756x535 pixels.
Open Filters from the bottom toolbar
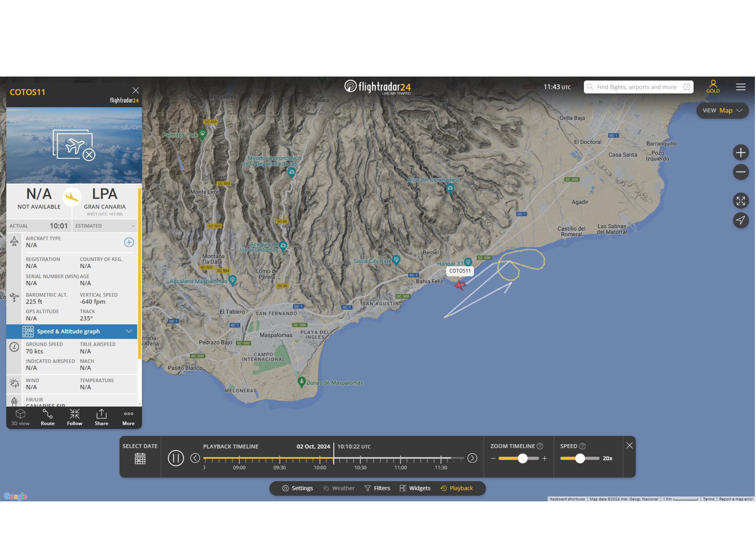click(x=377, y=488)
